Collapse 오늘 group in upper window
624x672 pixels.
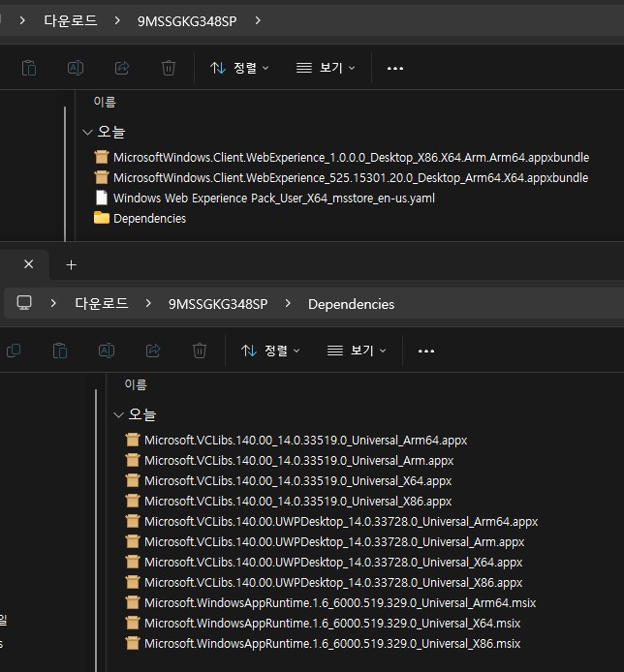tap(87, 132)
